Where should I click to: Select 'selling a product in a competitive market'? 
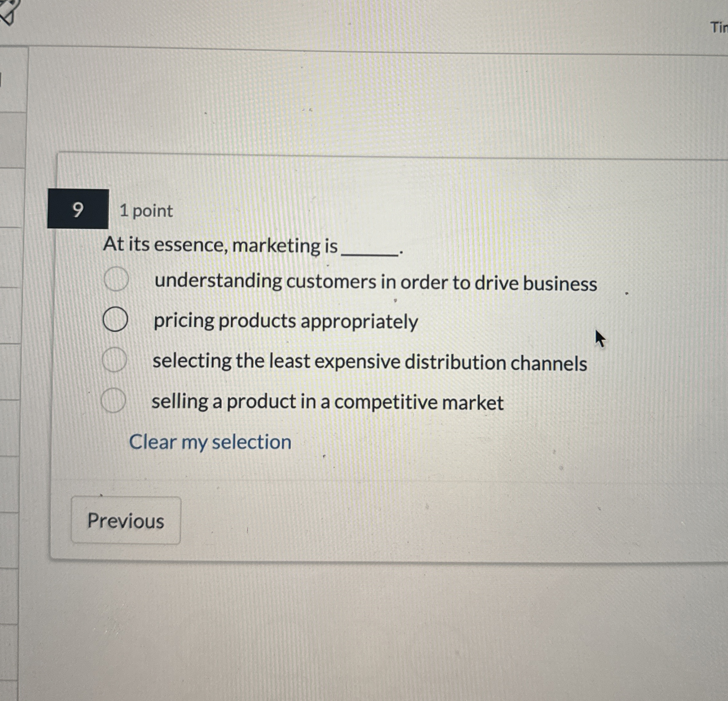coord(114,400)
